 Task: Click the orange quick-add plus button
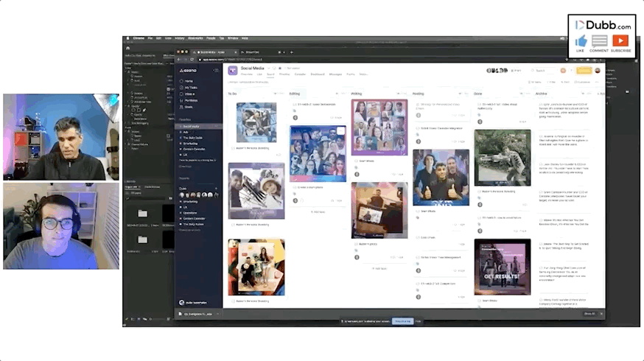pyautogui.click(x=563, y=71)
